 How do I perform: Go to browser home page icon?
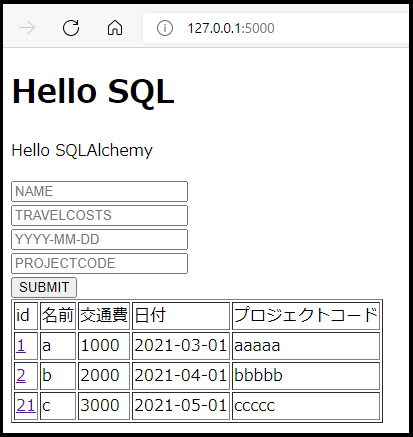115,28
